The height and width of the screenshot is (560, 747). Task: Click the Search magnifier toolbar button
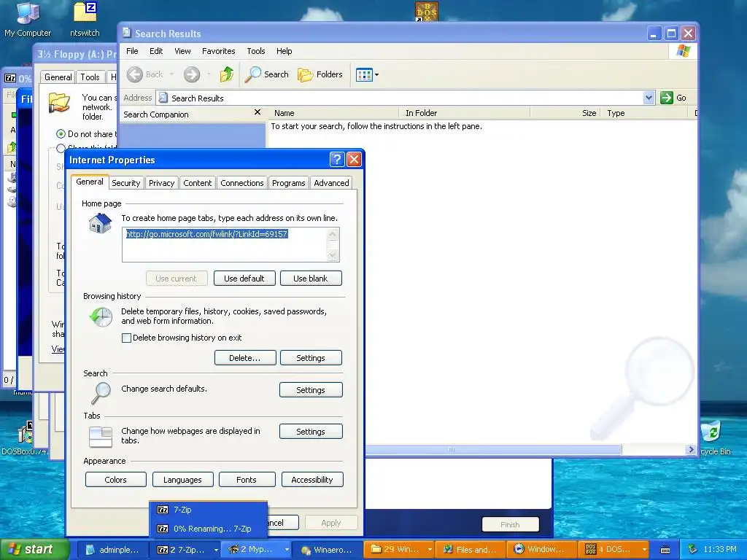tap(267, 74)
